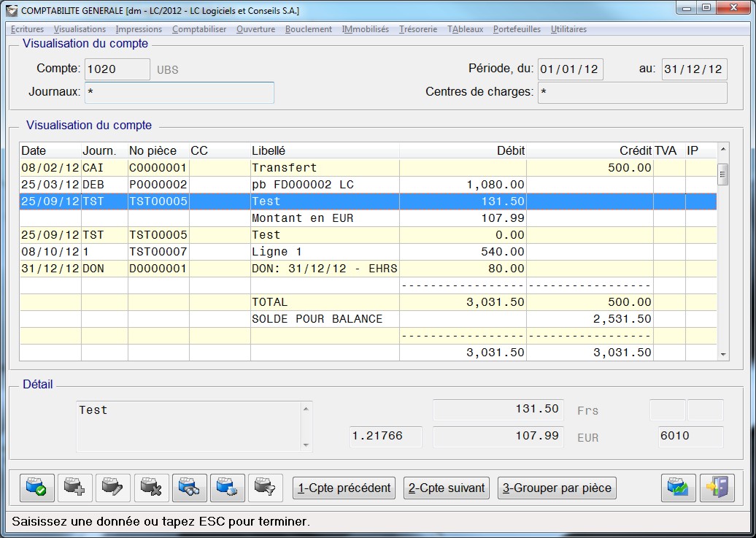The image size is (756, 538).
Task: Activate the magnifier account-view icon
Action: click(x=228, y=488)
